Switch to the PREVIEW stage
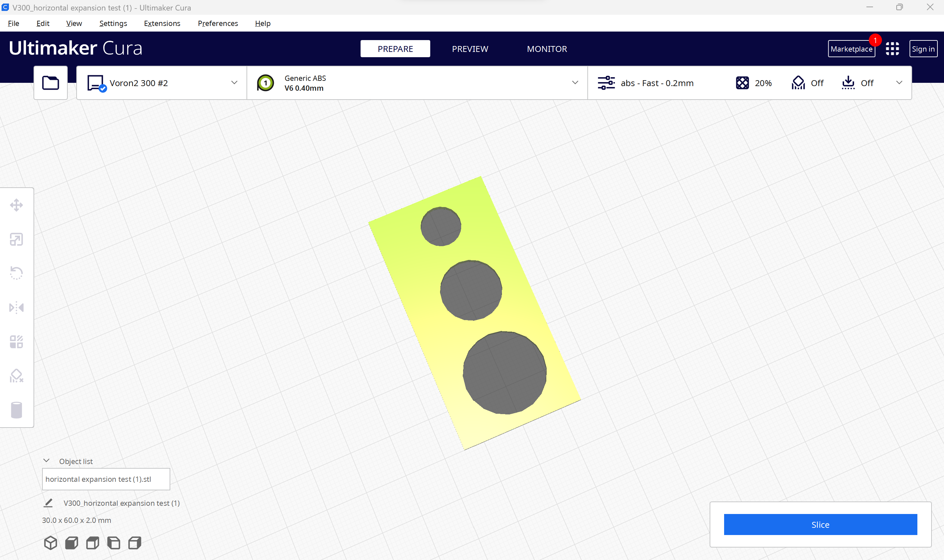Screen dimensions: 944x560 pos(470,49)
